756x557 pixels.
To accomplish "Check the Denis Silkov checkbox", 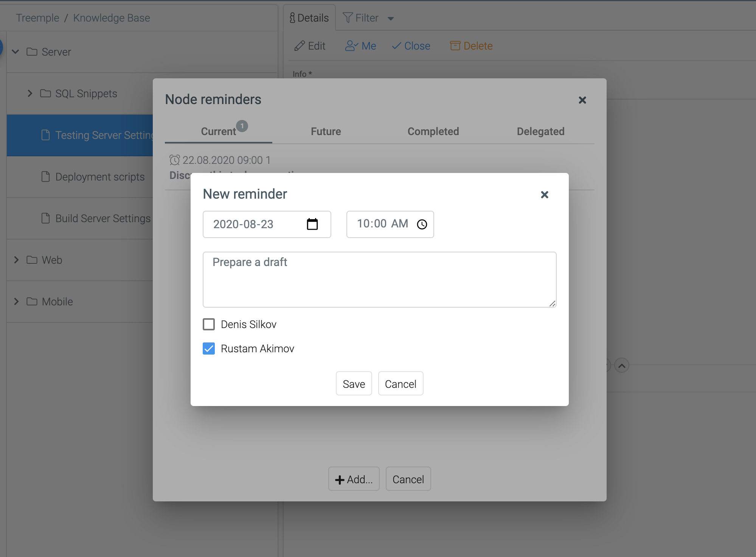I will click(209, 324).
